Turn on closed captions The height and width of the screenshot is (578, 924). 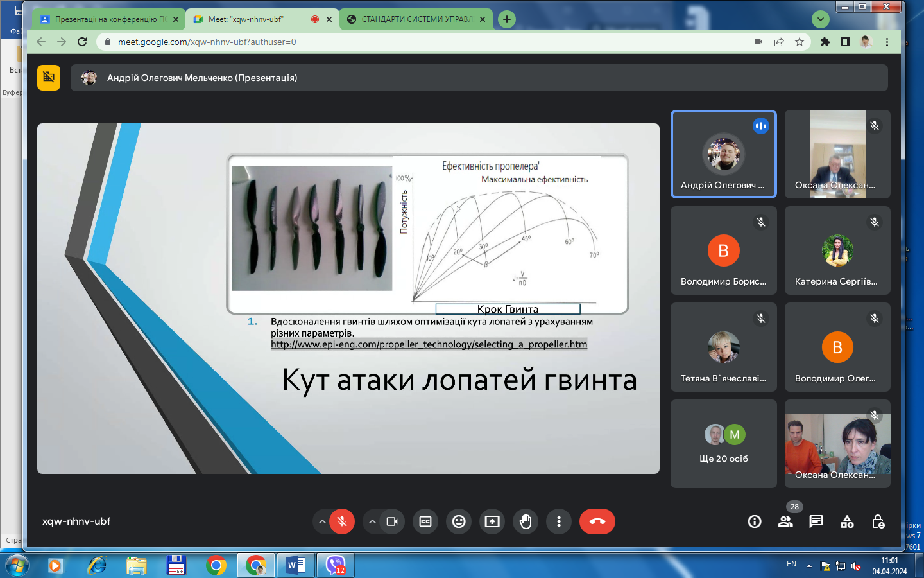(x=425, y=521)
